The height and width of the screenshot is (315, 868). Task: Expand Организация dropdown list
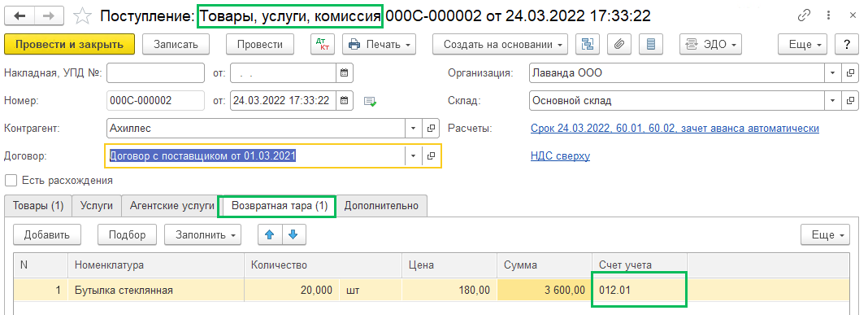tap(832, 72)
